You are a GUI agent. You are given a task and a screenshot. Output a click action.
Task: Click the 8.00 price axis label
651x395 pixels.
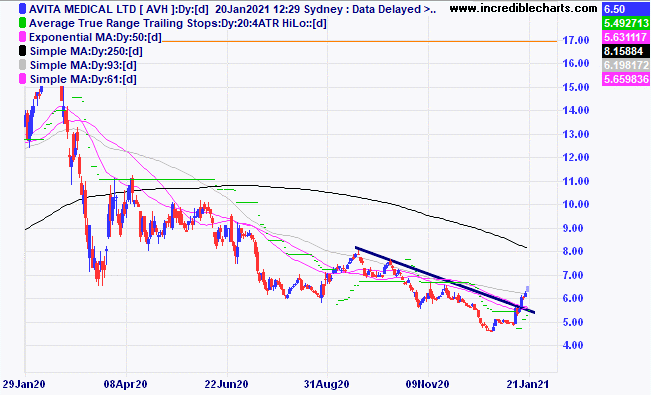573,251
